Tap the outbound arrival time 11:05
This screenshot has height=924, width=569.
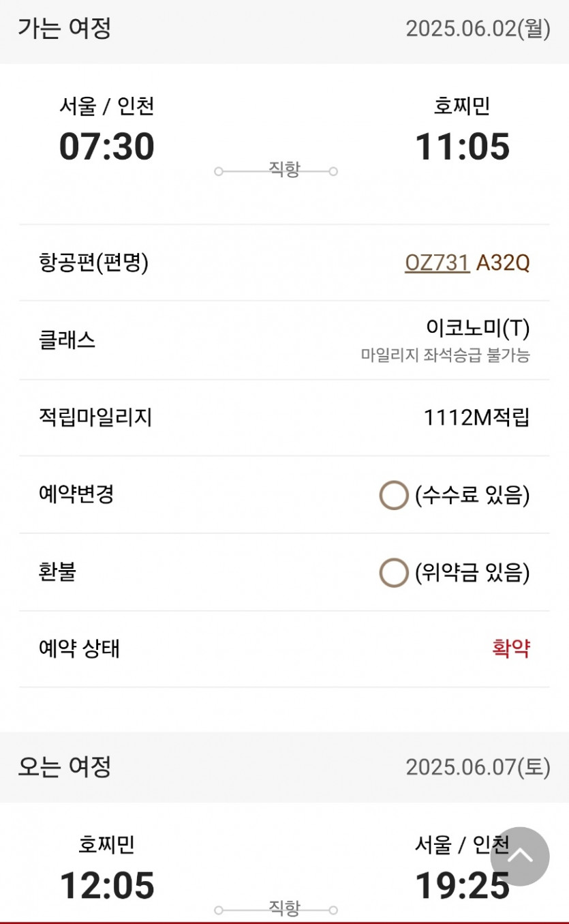pyautogui.click(x=463, y=147)
